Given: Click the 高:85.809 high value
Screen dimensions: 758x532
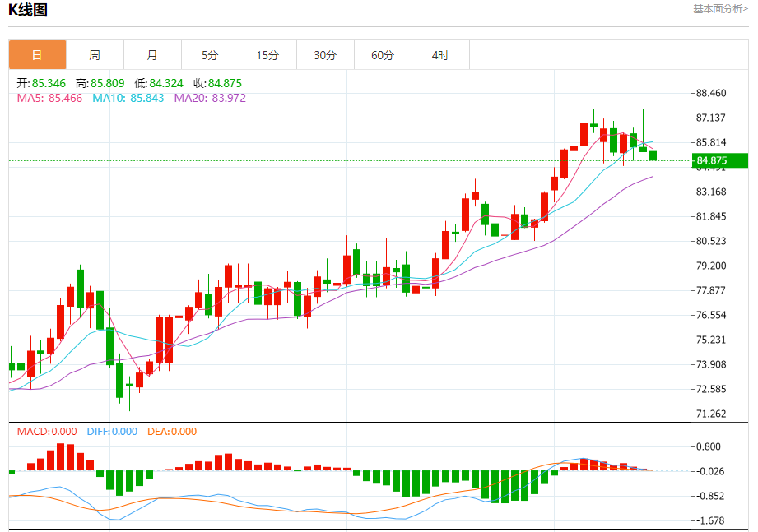Looking at the screenshot, I should point(100,83).
